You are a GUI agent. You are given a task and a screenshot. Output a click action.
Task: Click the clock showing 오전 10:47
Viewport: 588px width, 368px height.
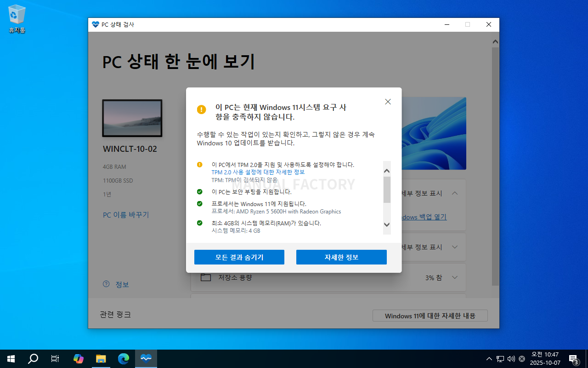coord(545,358)
